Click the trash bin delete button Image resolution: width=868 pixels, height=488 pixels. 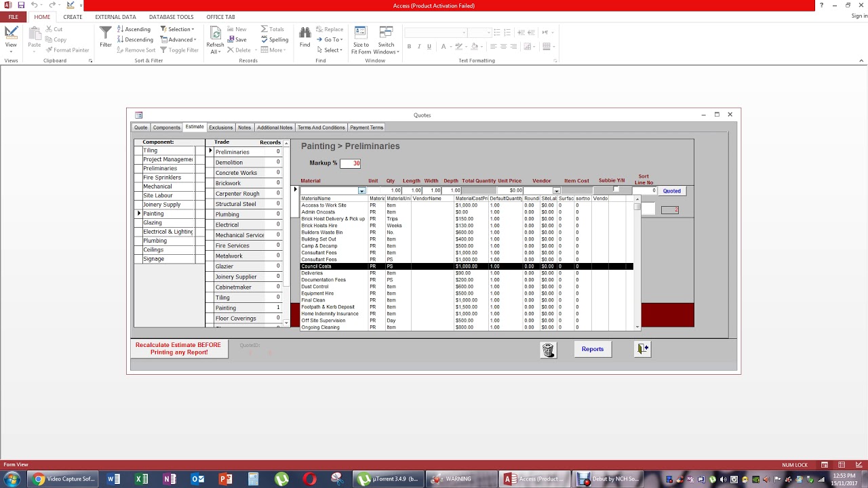click(548, 349)
